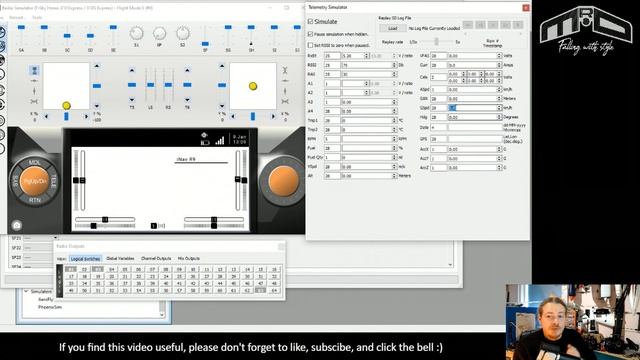Click the GPS Lat,Lon input field
The image size is (640, 360).
pos(475,139)
